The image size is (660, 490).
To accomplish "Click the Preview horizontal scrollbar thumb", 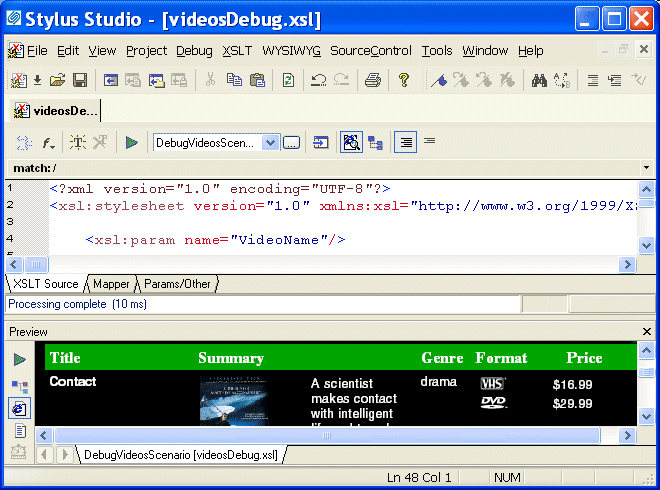I will (x=327, y=436).
